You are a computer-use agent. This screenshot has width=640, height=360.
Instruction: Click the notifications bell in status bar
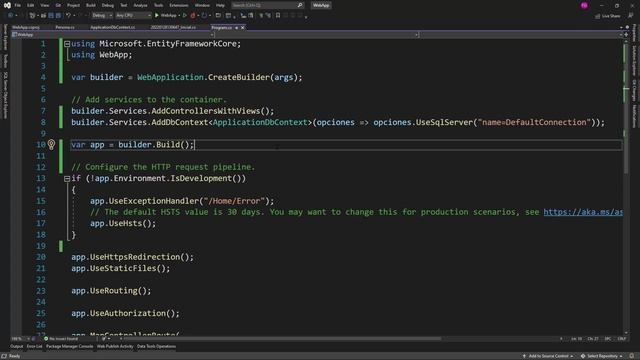coord(632,356)
